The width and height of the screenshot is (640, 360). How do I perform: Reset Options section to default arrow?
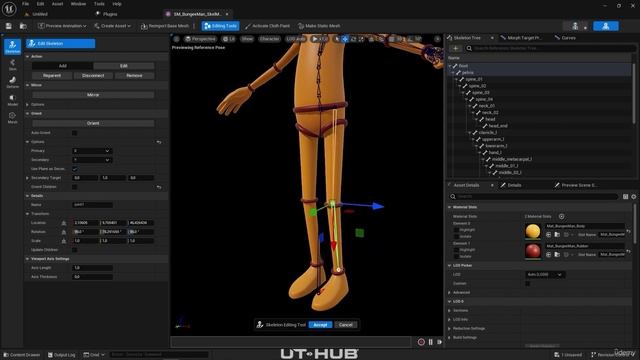point(159,142)
